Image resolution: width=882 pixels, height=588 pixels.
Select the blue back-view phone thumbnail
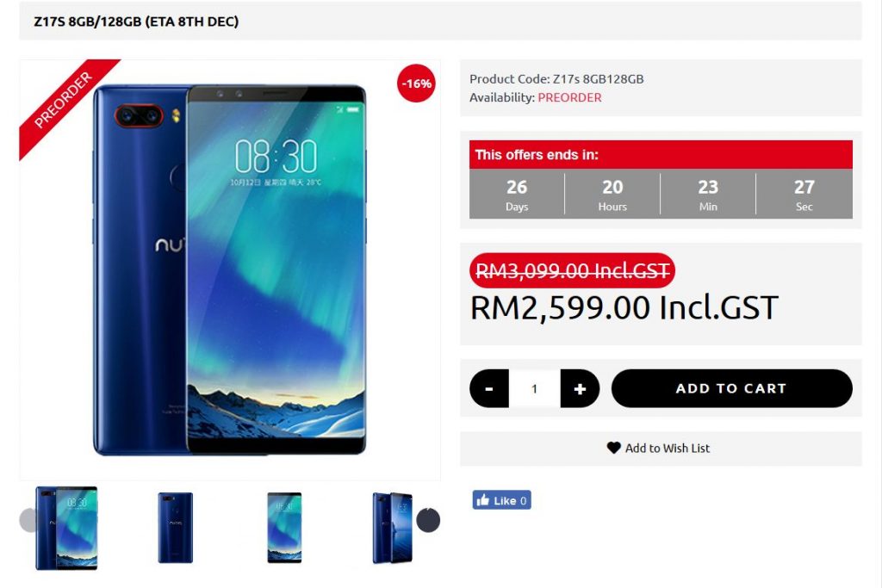pyautogui.click(x=176, y=528)
